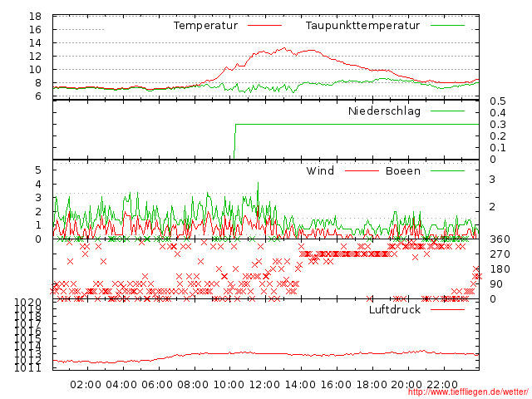Click the 14 temperature axis value
This screenshot has height=399, width=532.
(35, 43)
